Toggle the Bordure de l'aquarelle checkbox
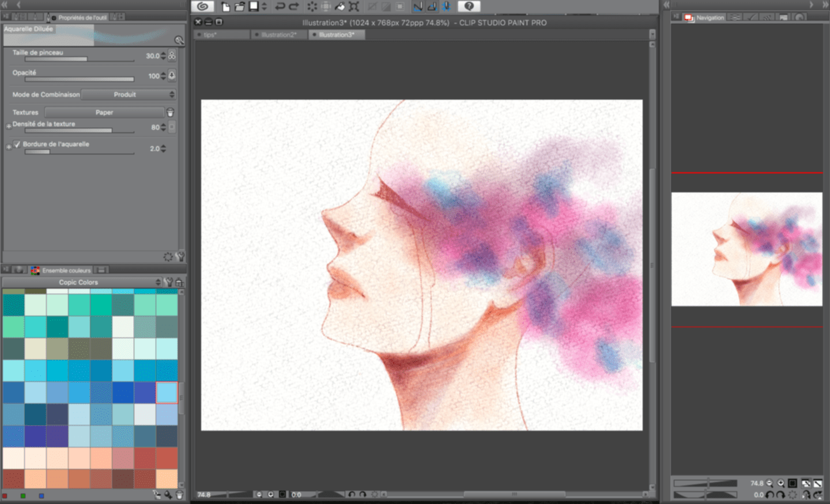This screenshot has height=504, width=830. click(17, 145)
